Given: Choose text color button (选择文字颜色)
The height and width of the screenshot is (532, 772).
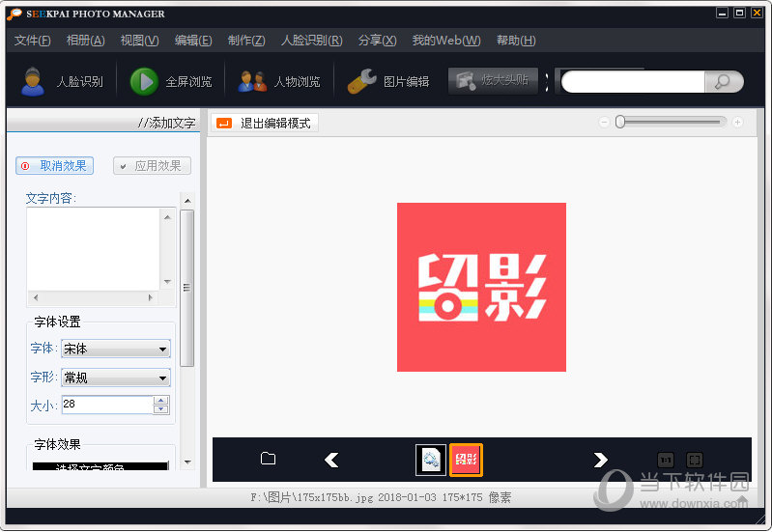Looking at the screenshot, I should (x=100, y=466).
